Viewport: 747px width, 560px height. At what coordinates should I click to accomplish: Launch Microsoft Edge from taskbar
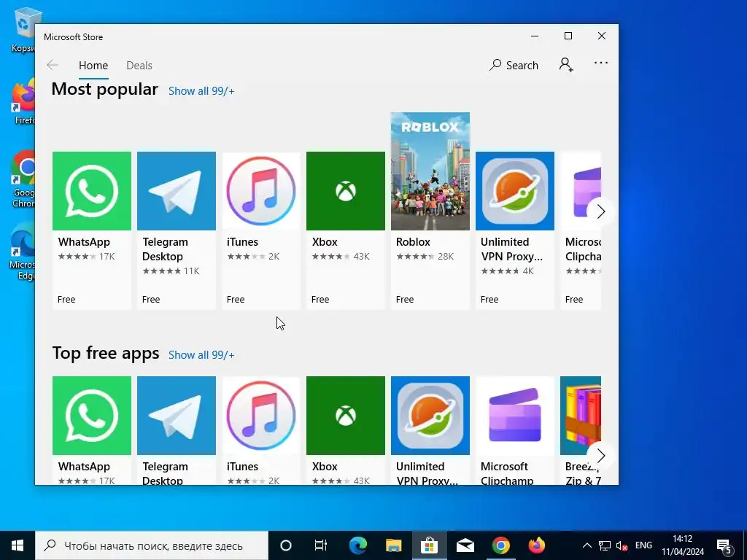click(357, 545)
